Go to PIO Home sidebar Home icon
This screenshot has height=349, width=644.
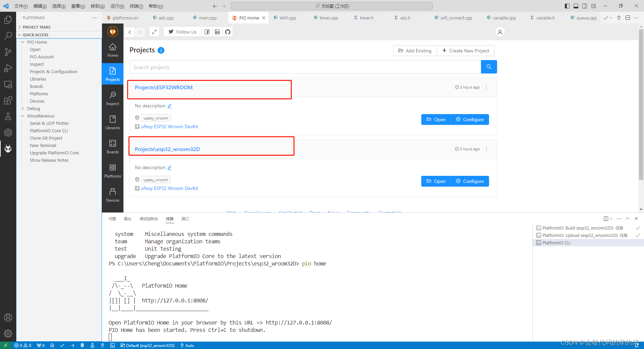(113, 50)
